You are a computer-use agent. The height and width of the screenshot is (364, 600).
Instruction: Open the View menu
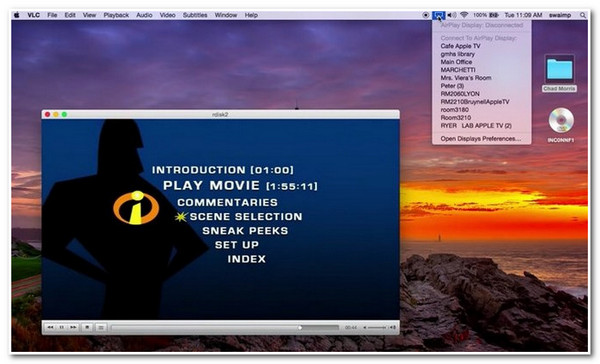(x=89, y=15)
